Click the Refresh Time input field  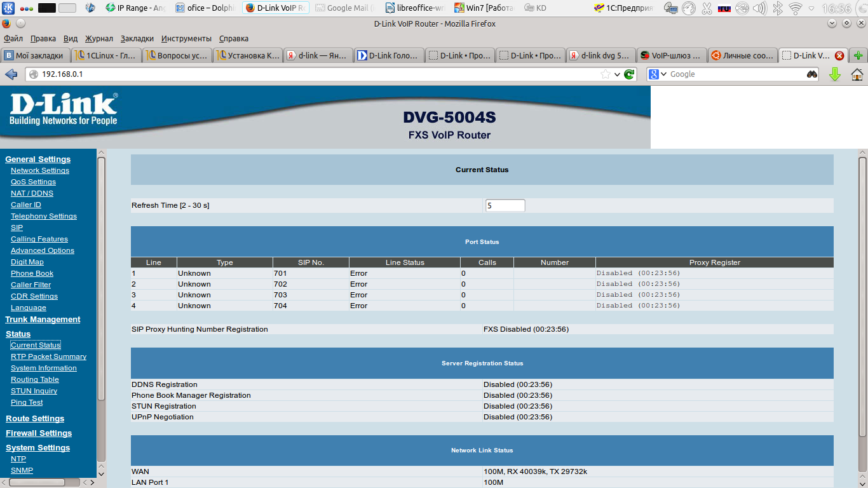click(x=505, y=206)
